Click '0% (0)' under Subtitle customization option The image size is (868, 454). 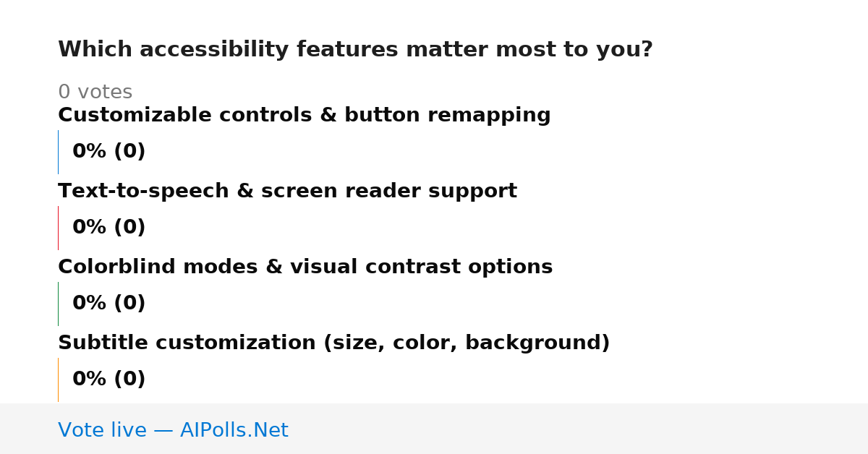(x=109, y=380)
